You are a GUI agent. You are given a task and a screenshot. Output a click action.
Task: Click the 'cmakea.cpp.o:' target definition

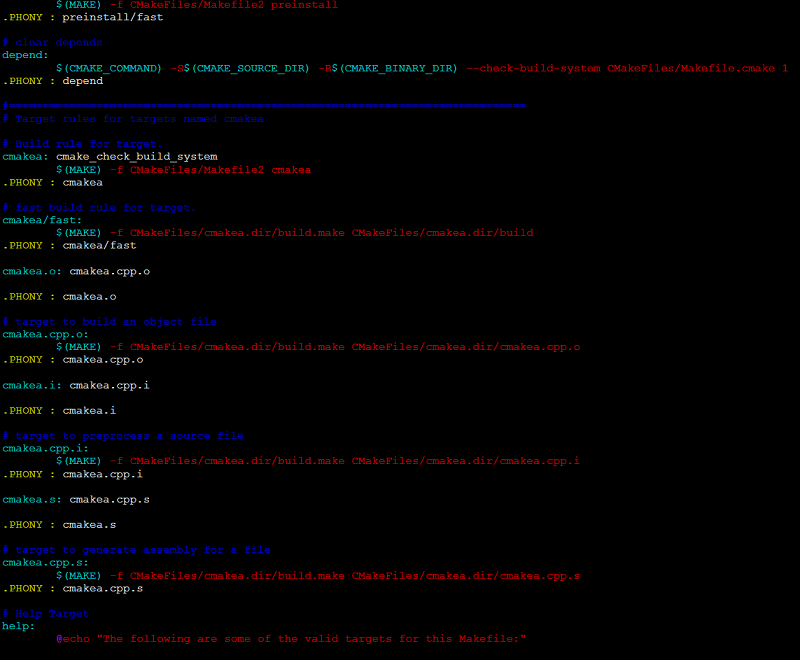tap(45, 334)
